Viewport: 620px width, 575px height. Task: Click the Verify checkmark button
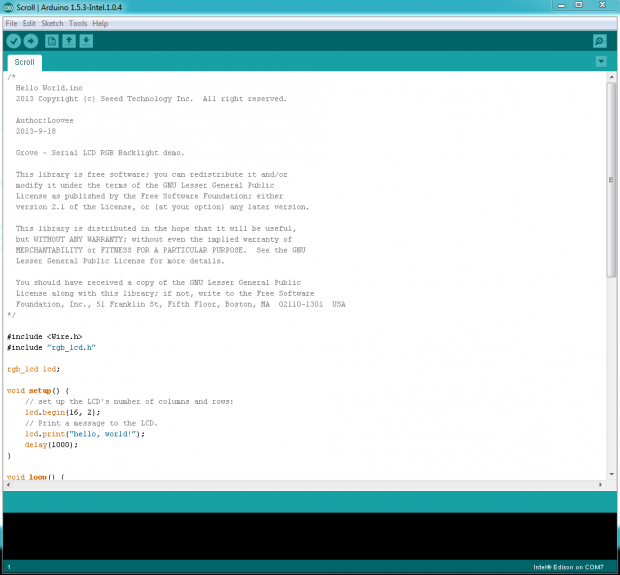pyautogui.click(x=13, y=41)
